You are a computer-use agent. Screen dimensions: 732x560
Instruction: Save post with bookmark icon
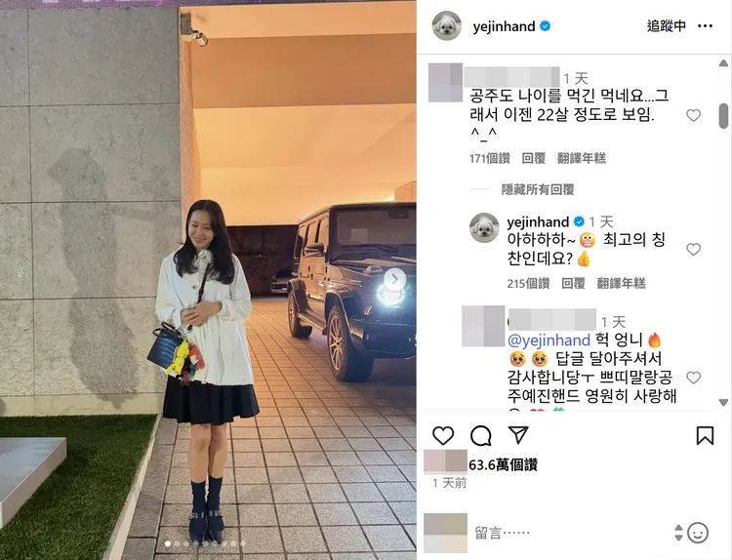[705, 435]
